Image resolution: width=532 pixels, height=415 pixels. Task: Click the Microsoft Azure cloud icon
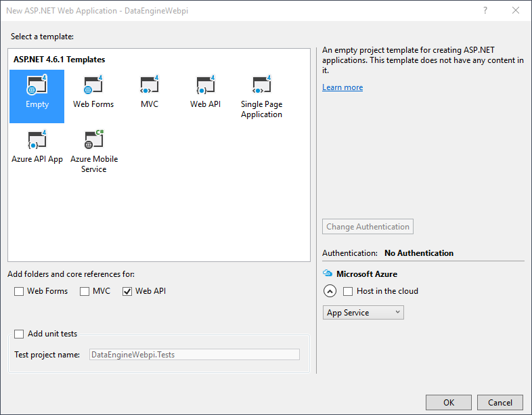click(328, 274)
